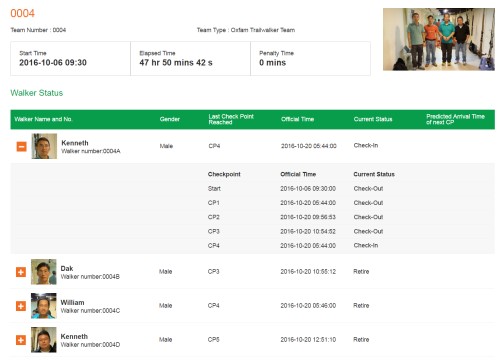Click Kenneth 0004A portrait photo

pos(44,146)
